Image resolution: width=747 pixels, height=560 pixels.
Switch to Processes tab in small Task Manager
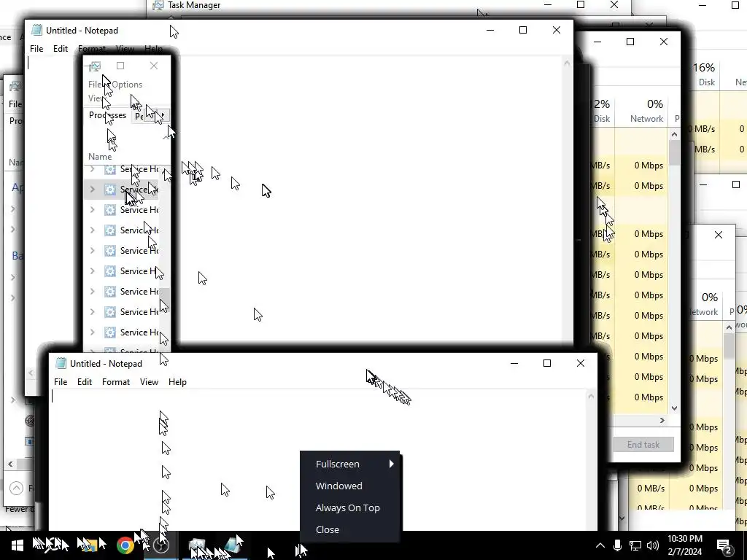(108, 115)
